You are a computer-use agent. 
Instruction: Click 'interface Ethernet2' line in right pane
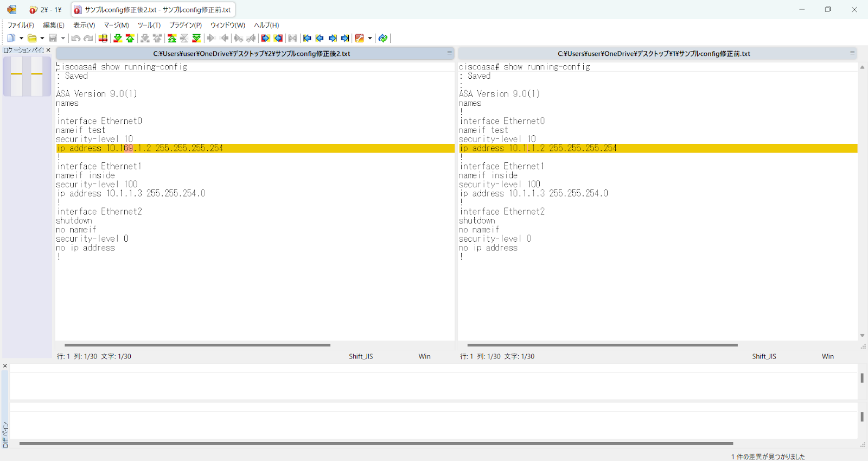click(502, 211)
